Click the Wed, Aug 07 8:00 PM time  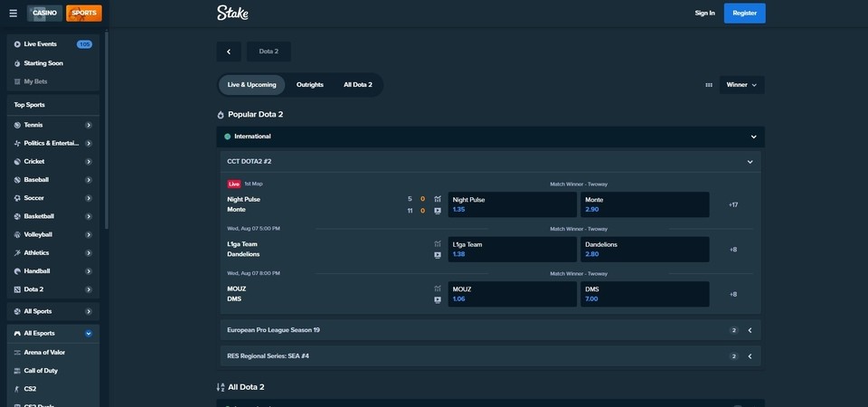click(x=253, y=273)
